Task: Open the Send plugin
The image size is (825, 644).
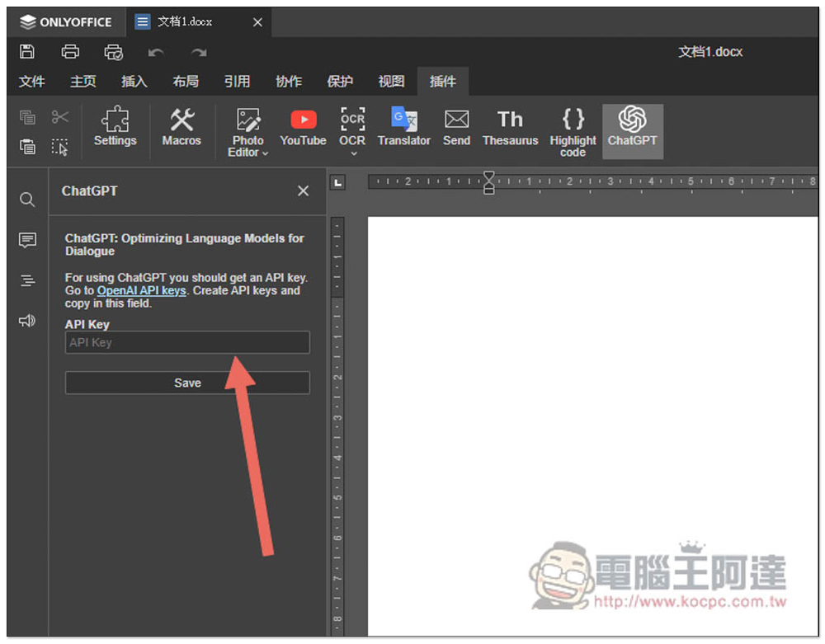Action: click(456, 128)
